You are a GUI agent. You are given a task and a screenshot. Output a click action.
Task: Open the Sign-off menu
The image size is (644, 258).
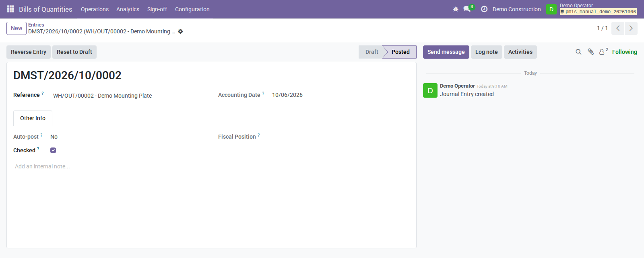pos(157,9)
